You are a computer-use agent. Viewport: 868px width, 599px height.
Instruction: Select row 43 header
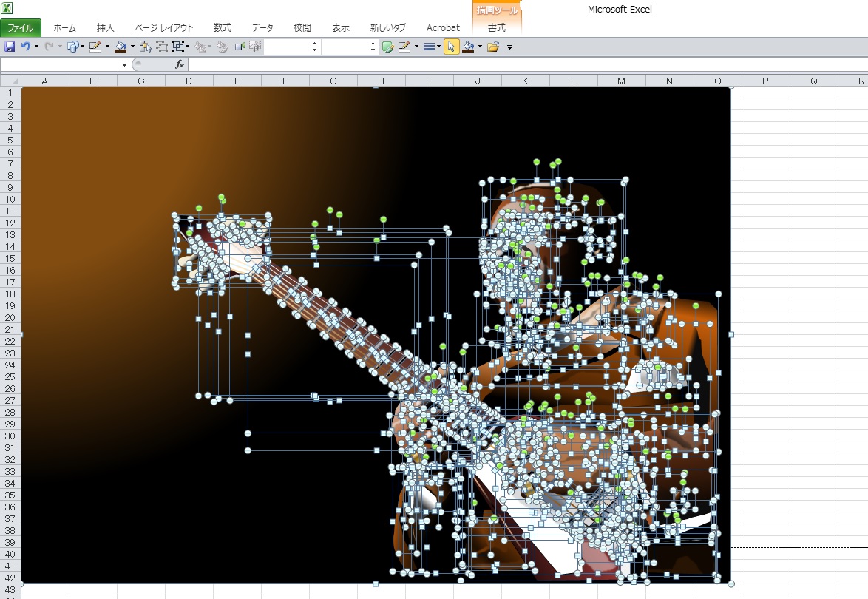(x=10, y=590)
